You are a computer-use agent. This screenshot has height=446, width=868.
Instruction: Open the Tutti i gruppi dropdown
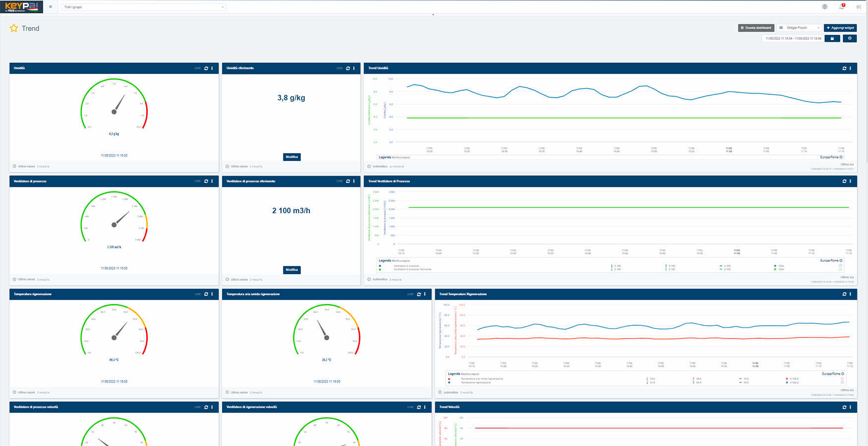(x=144, y=7)
